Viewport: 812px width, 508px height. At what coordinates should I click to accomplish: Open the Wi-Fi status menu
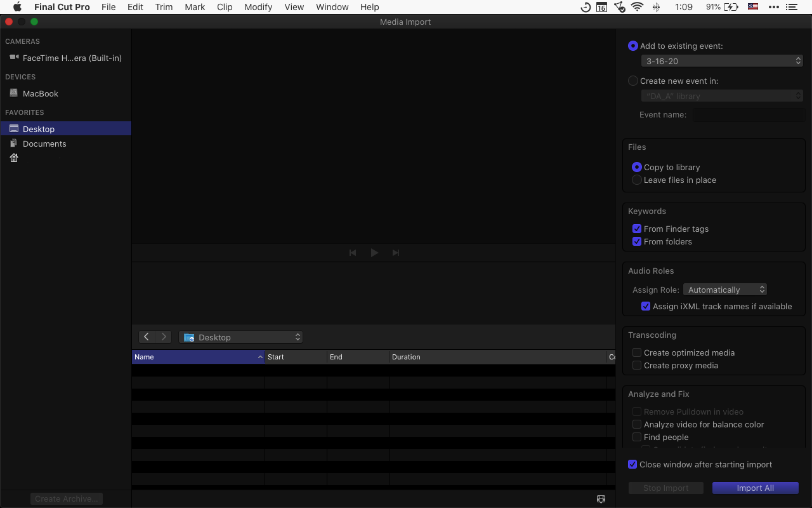(x=638, y=7)
